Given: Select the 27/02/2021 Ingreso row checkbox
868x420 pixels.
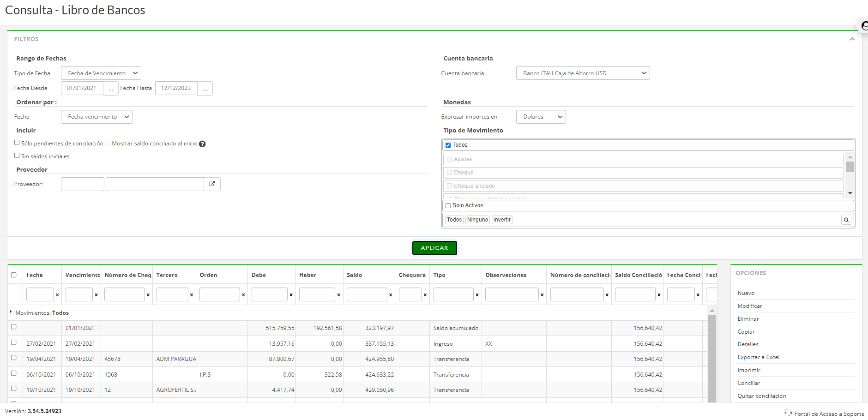Looking at the screenshot, I should [x=14, y=342].
